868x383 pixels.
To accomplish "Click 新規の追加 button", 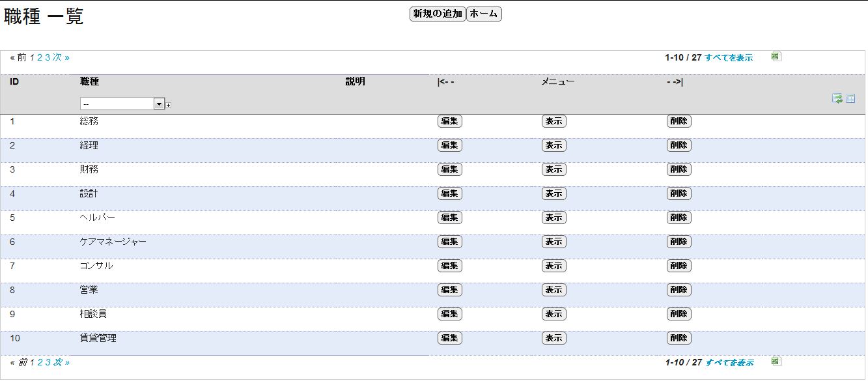I will pos(438,14).
